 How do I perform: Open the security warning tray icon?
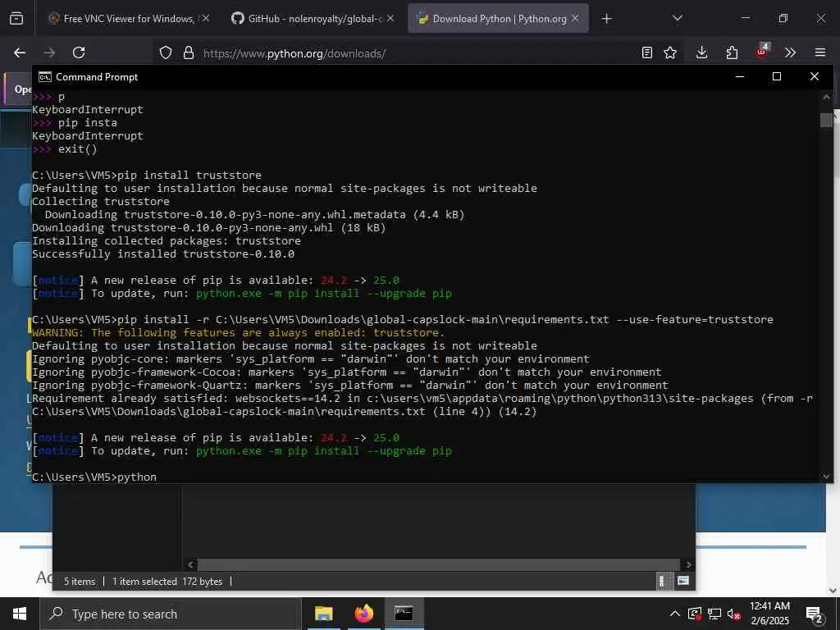coord(695,614)
